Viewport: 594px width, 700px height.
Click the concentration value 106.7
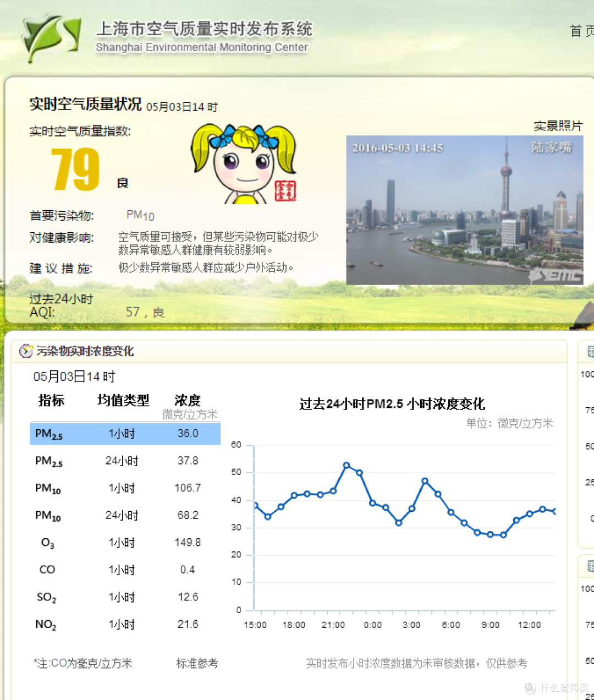click(188, 488)
